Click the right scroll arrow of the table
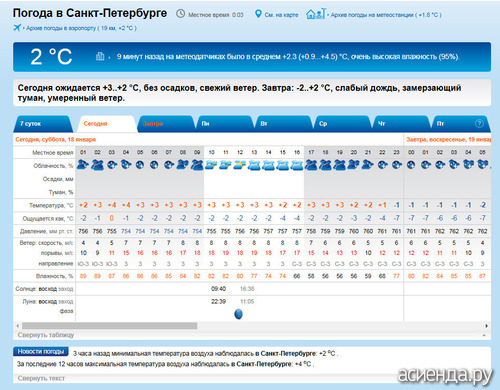This screenshot has width=500, height=390. pos(487,326)
